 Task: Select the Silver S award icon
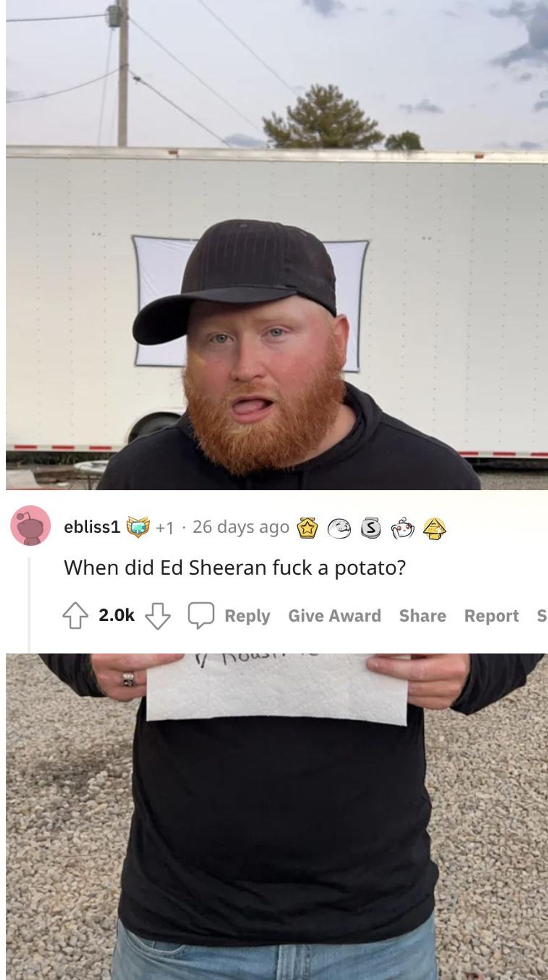pyautogui.click(x=370, y=528)
